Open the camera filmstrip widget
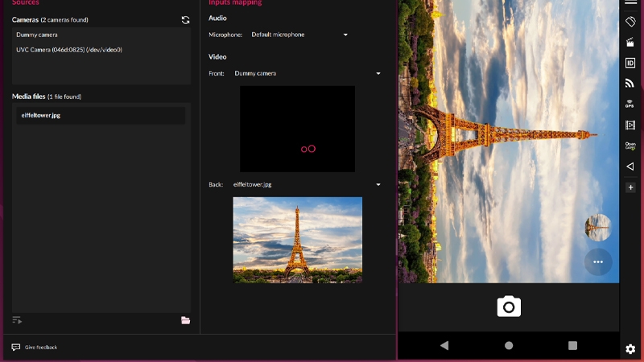644x362 pixels. [x=630, y=125]
